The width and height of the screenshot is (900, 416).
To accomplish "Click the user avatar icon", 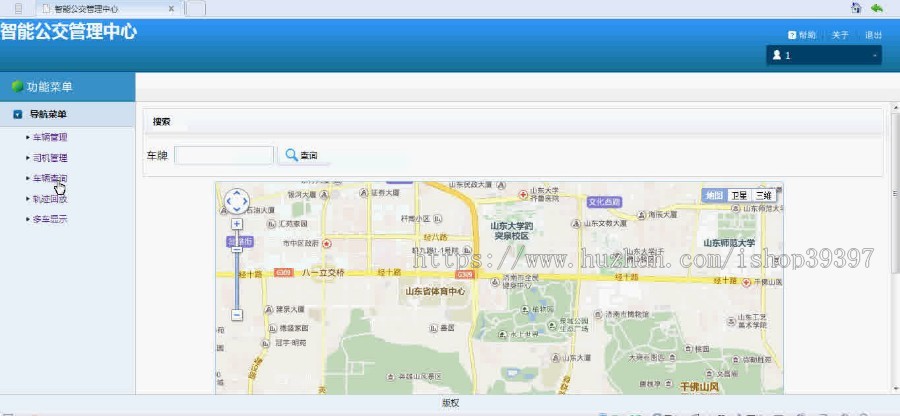I will (777, 55).
